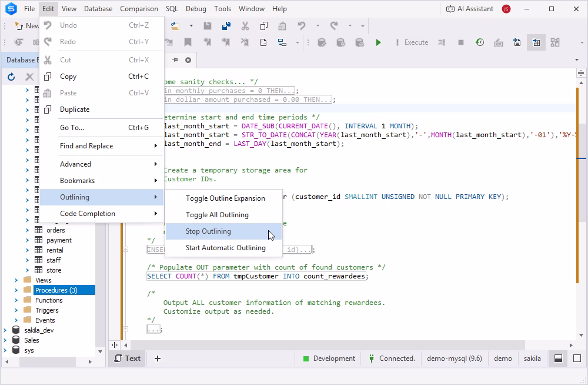Click the pin icon on document tab

click(x=175, y=59)
